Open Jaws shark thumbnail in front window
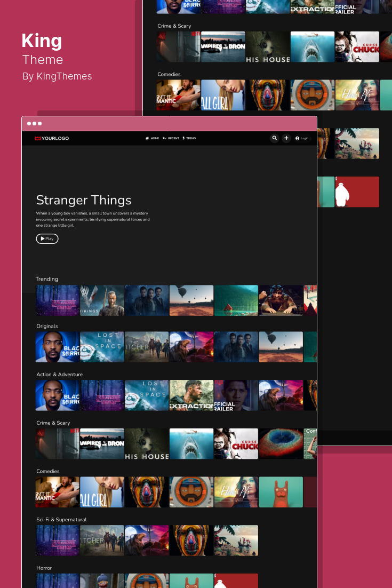The width and height of the screenshot is (392, 588). point(191,443)
